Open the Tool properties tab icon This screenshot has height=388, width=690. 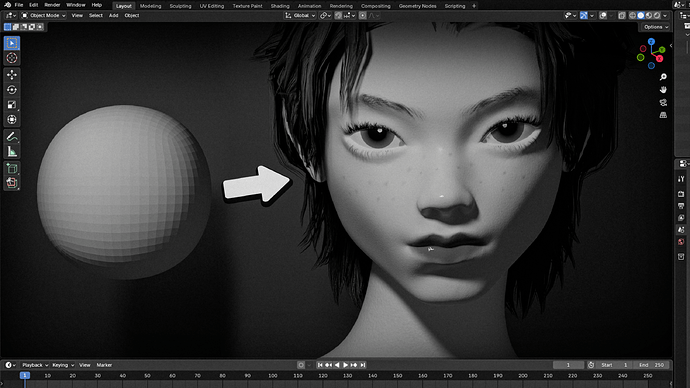[x=681, y=179]
